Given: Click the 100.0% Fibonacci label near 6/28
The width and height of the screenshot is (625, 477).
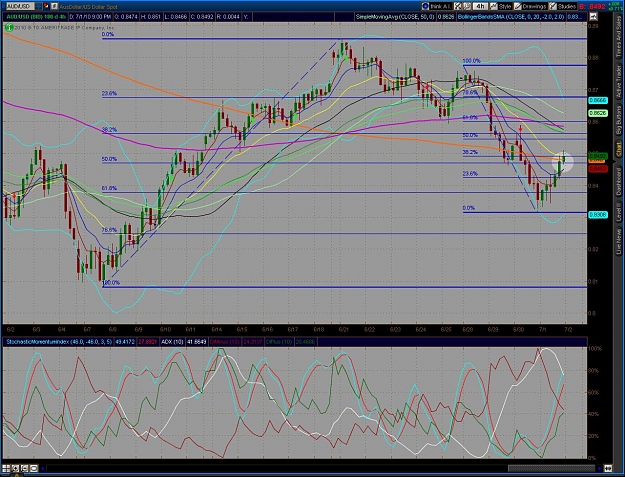Looking at the screenshot, I should [472, 61].
